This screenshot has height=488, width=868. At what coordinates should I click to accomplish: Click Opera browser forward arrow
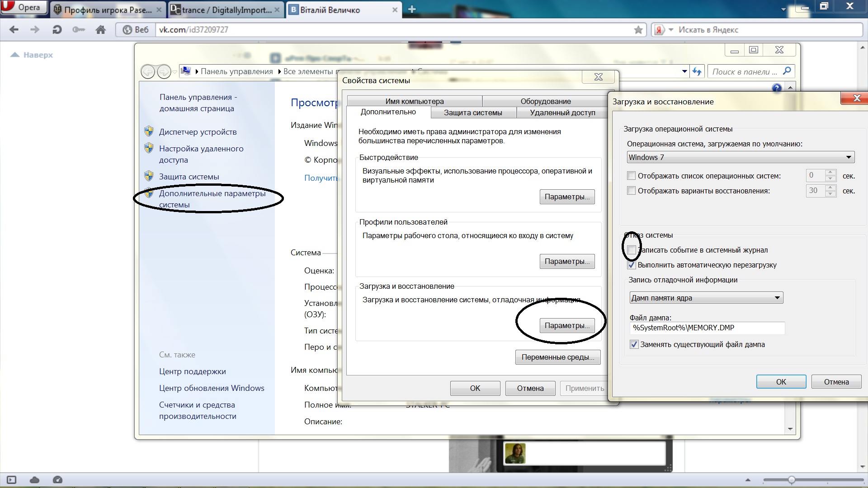tap(35, 30)
